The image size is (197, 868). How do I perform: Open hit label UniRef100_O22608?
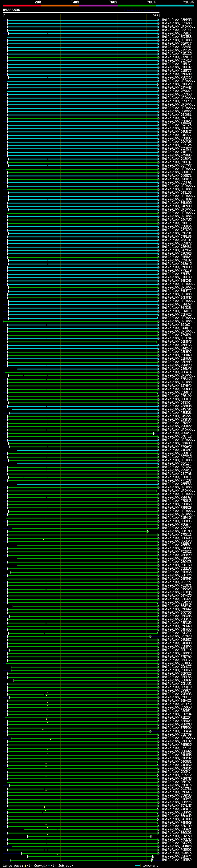tap(176, 23)
